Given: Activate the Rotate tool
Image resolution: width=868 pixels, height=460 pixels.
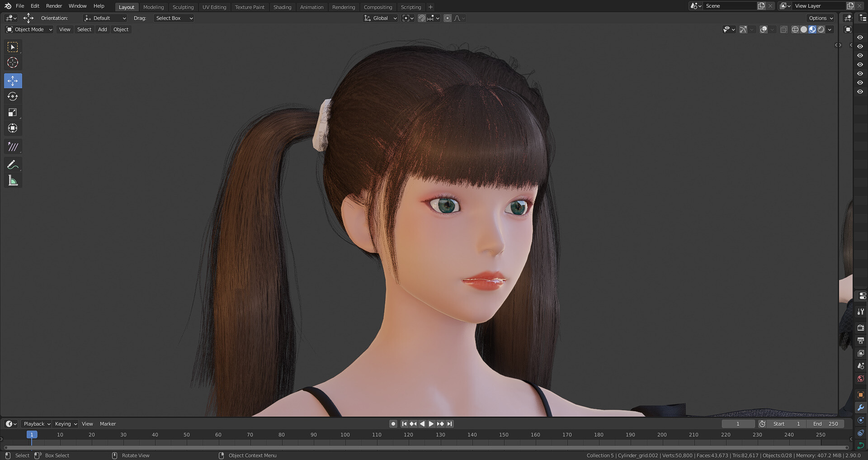Looking at the screenshot, I should pos(13,96).
